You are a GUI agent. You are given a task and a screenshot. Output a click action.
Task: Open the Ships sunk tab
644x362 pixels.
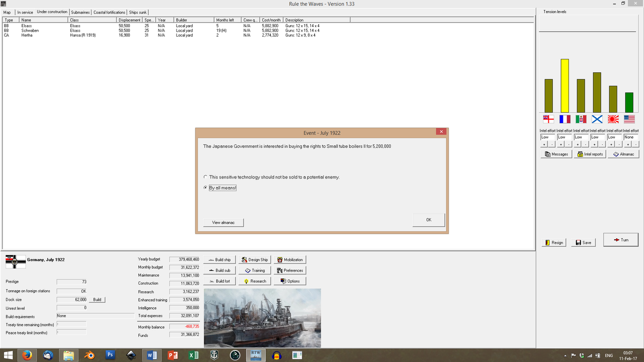138,12
